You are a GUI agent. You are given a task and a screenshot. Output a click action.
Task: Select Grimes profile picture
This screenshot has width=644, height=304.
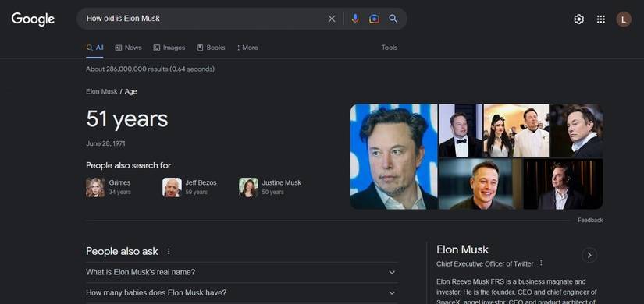click(95, 188)
